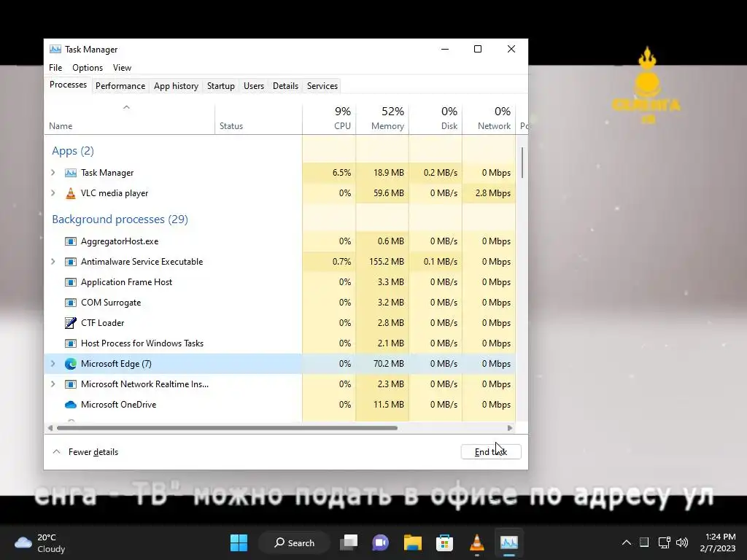747x560 pixels.
Task: Open Microsoft Store from the taskbar
Action: (x=444, y=542)
